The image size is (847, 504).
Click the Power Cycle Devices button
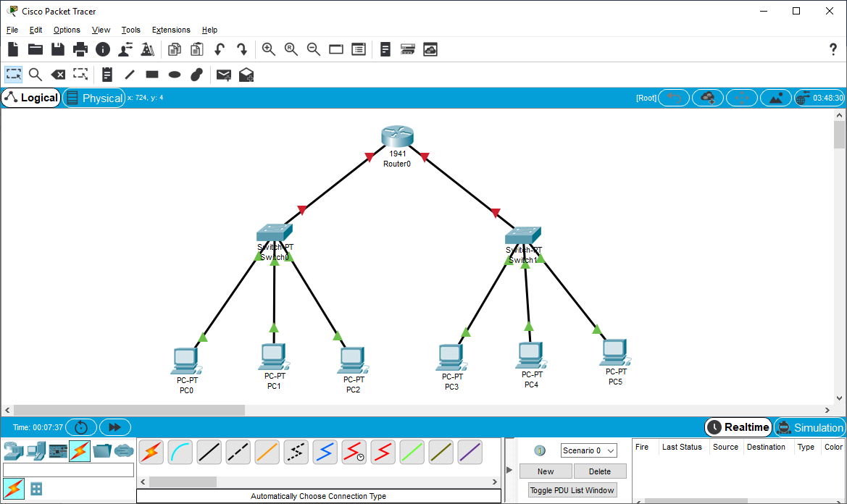pos(81,427)
